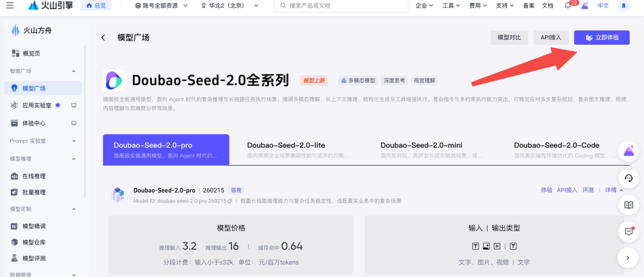
Task: Switch to the Doubao-Seed-2.0-Code tab
Action: 565,150
